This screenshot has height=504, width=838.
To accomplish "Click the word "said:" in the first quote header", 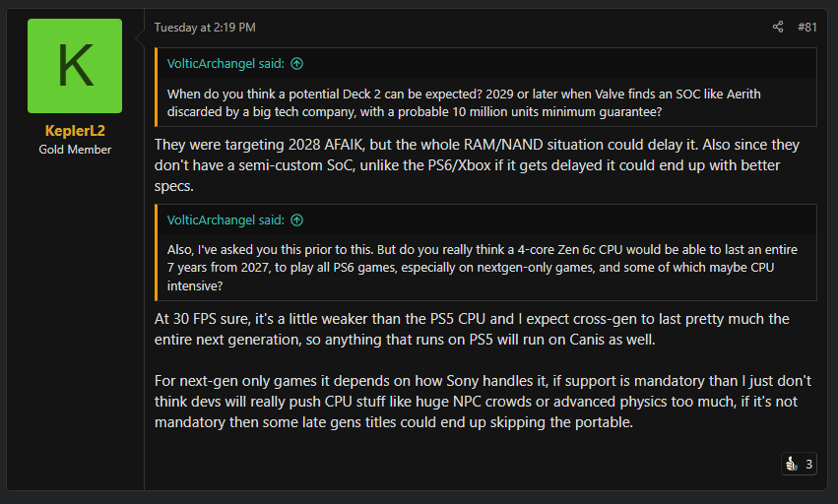I will click(271, 63).
